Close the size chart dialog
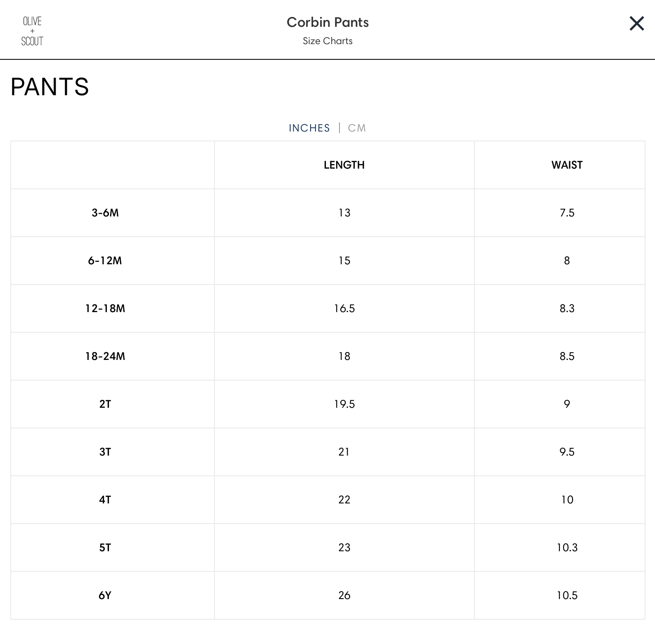655x644 pixels. 636,24
